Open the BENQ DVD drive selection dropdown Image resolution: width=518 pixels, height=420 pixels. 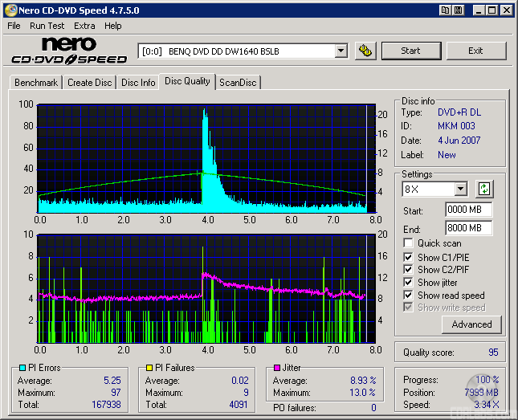341,51
